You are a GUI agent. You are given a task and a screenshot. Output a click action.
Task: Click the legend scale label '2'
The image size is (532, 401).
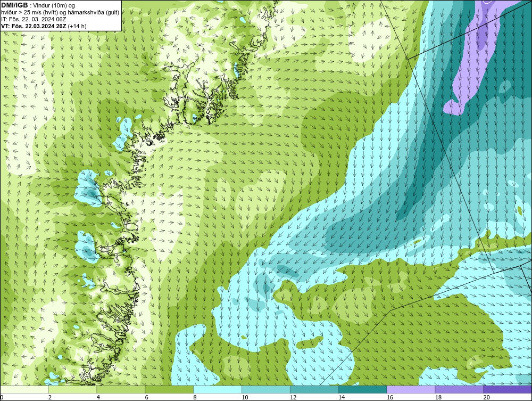tap(50, 397)
